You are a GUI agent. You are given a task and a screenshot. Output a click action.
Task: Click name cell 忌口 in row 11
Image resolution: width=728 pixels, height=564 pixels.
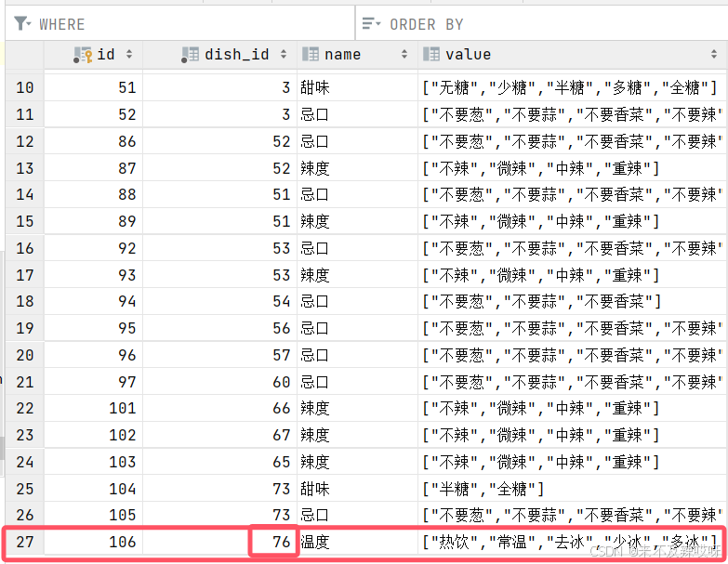pos(358,114)
